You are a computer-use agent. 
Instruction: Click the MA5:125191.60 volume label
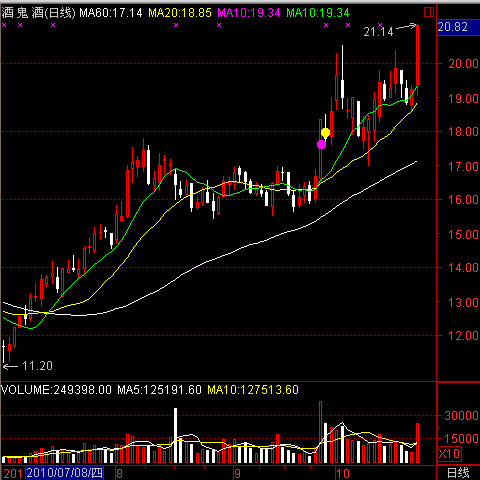pyautogui.click(x=159, y=390)
